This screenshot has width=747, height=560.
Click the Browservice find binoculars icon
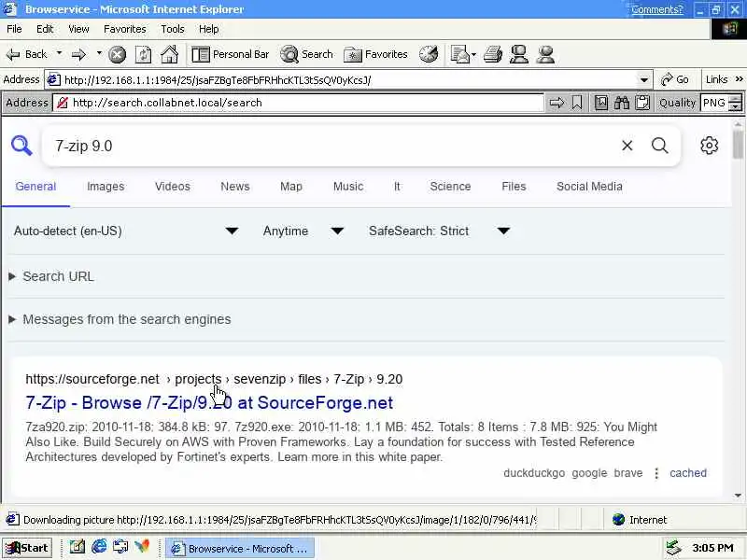pyautogui.click(x=621, y=103)
